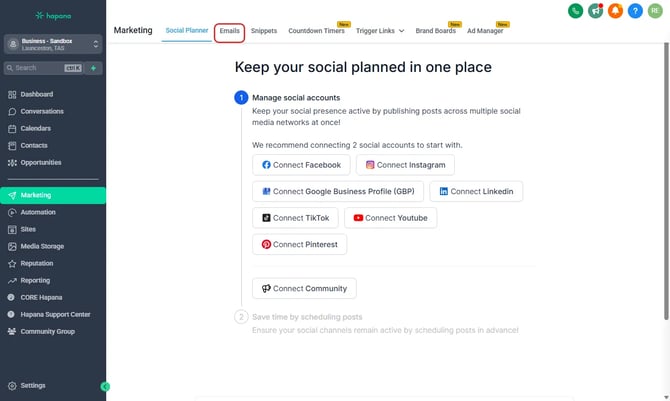670x401 pixels.
Task: Open the RE user avatar menu
Action: point(656,11)
